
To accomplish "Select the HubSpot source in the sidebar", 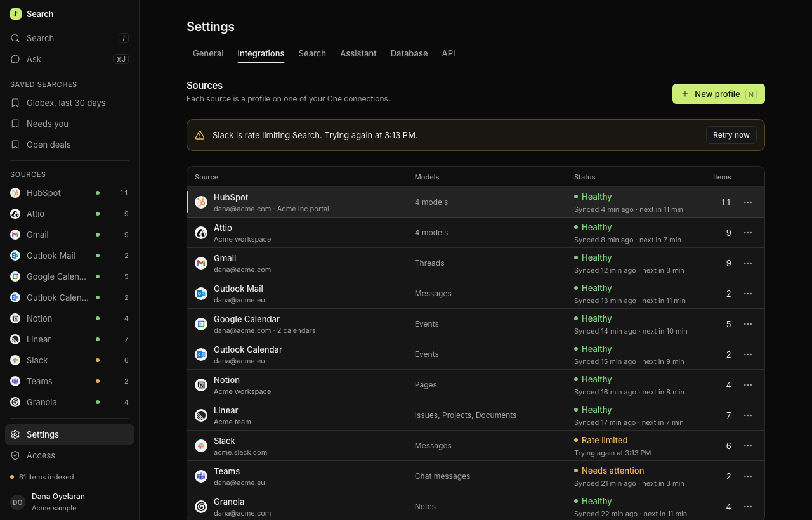I will point(69,193).
